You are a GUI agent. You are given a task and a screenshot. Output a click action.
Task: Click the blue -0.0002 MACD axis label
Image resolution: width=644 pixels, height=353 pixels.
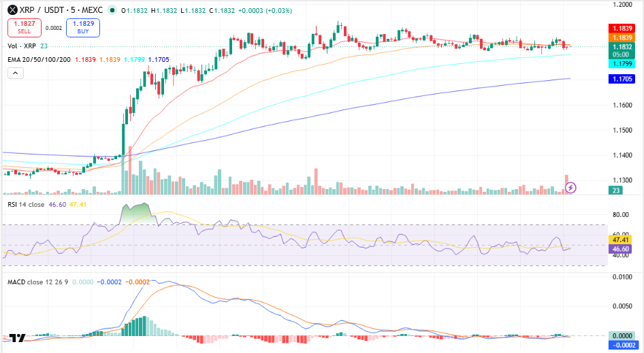(624, 346)
